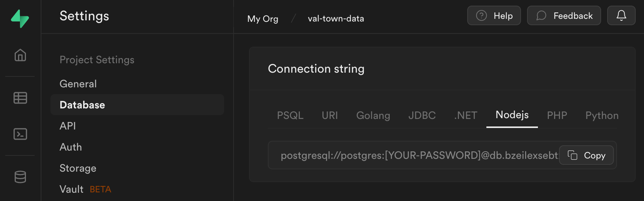Go to API settings

pyautogui.click(x=68, y=126)
